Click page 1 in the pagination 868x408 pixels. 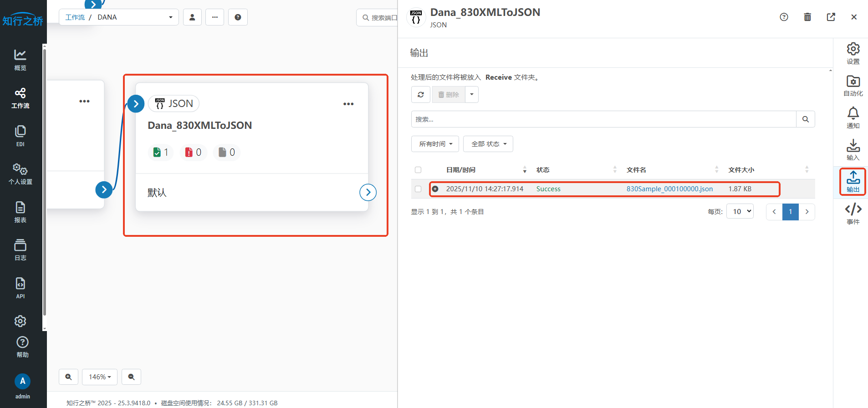click(790, 212)
